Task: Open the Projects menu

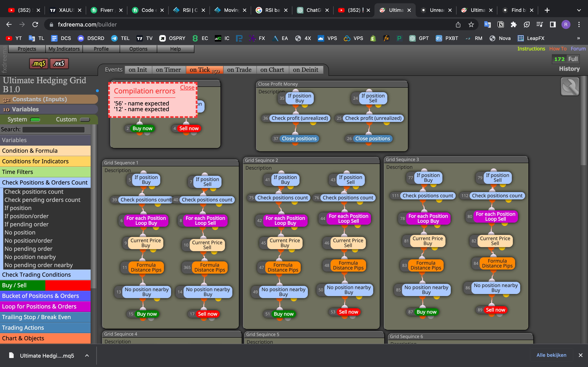Action: (x=27, y=49)
